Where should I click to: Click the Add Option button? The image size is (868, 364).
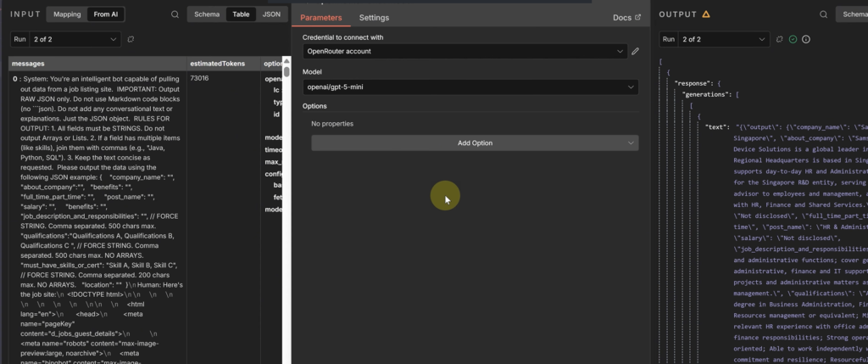coord(475,143)
